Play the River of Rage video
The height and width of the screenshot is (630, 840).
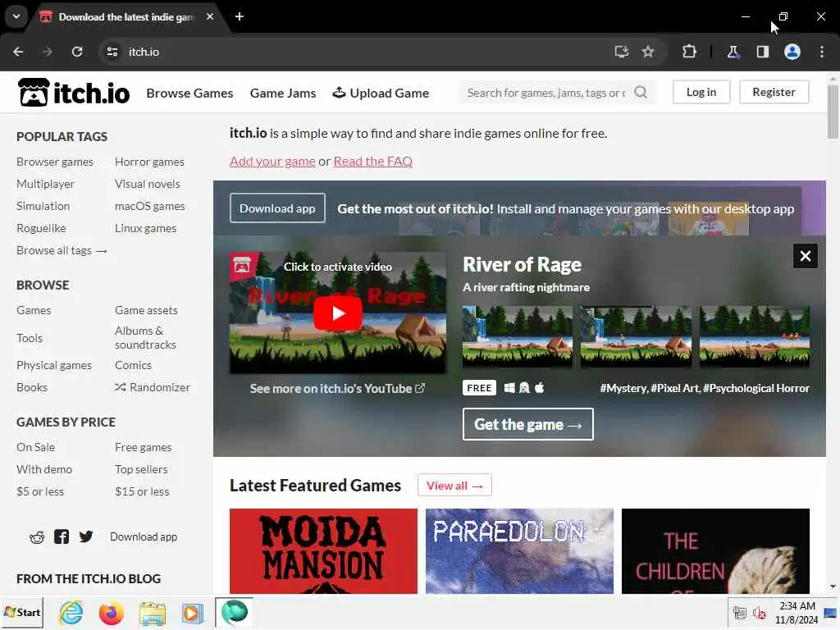337,313
